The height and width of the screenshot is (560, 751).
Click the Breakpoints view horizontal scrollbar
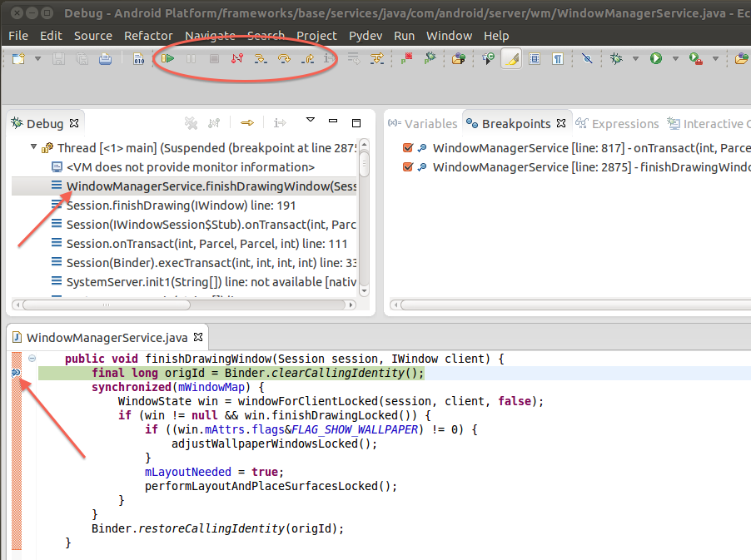[x=575, y=305]
